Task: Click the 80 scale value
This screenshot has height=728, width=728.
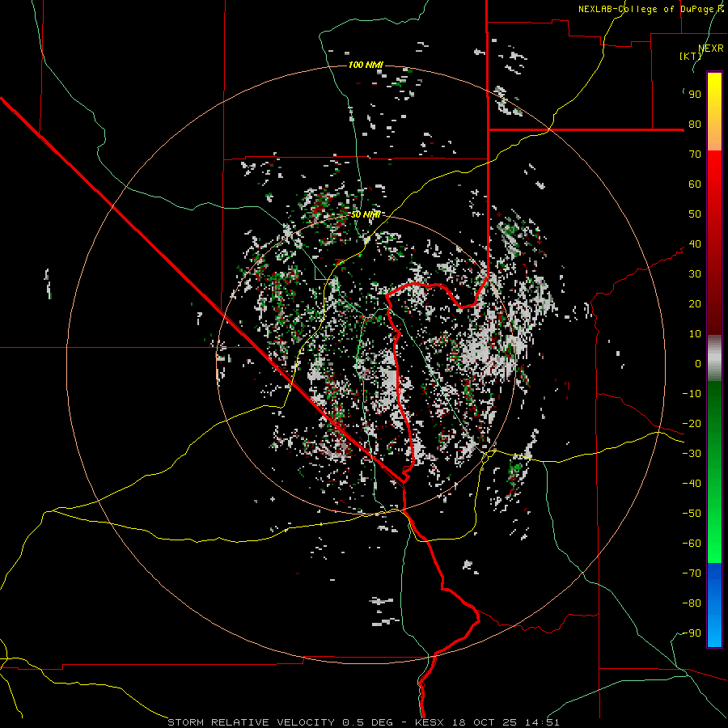Action: [695, 124]
